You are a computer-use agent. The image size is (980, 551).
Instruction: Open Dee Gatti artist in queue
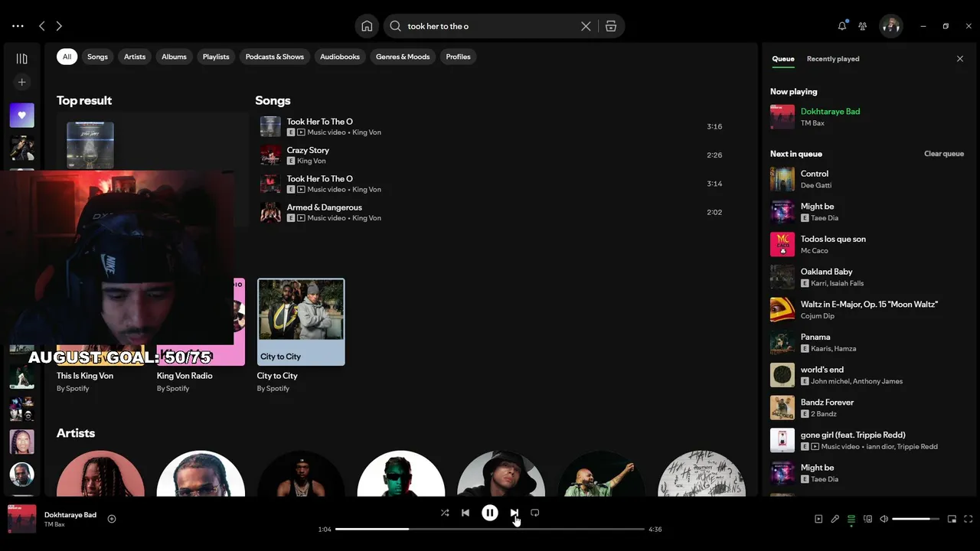point(816,185)
